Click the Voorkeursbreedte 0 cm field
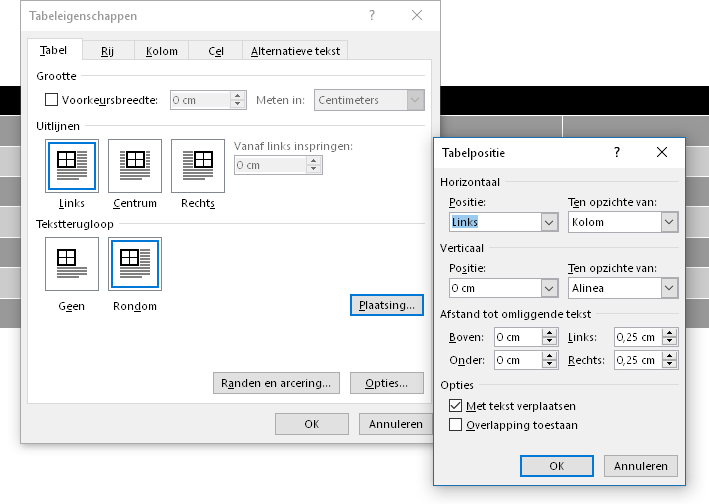The image size is (709, 504). tap(200, 100)
